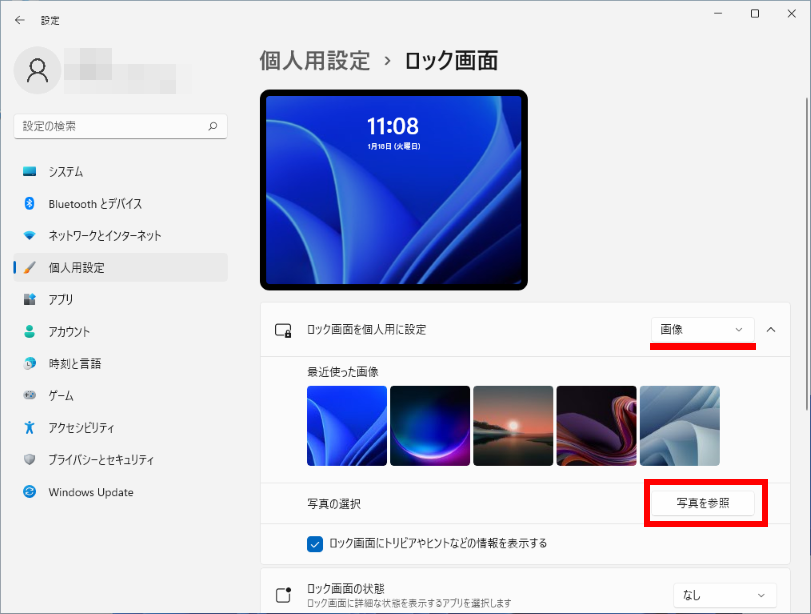Open ネットワークとインターネット settings
811x614 pixels.
coord(104,236)
